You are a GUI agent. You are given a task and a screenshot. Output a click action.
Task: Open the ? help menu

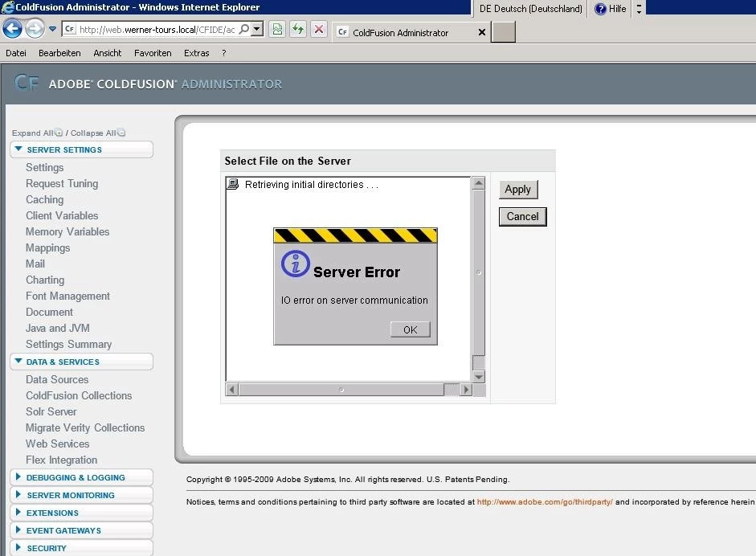click(223, 53)
